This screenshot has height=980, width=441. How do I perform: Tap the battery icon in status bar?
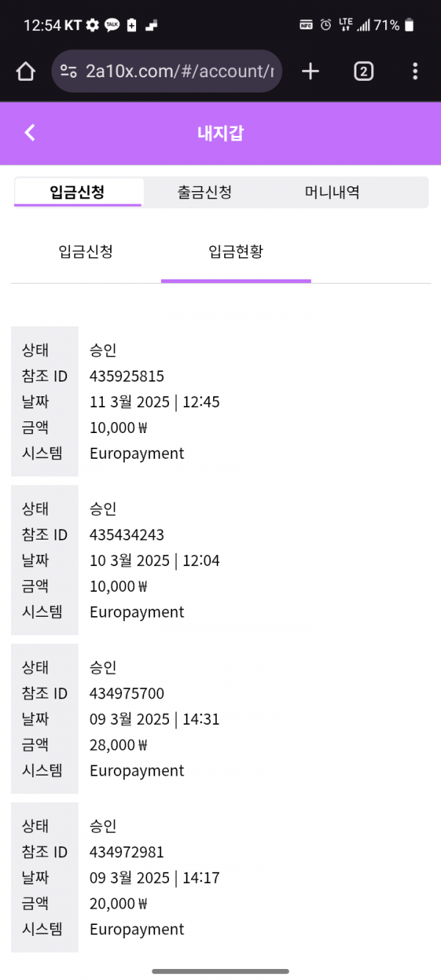(409, 25)
